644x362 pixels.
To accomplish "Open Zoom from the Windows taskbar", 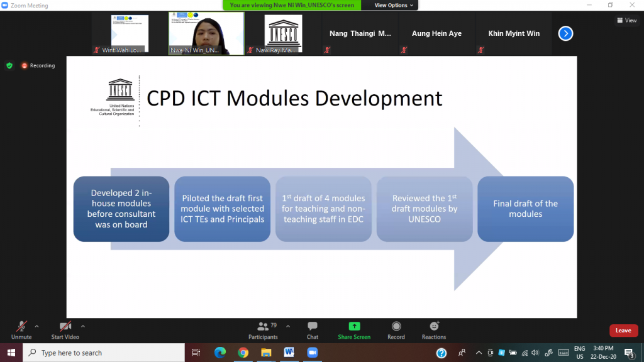I will point(312,353).
